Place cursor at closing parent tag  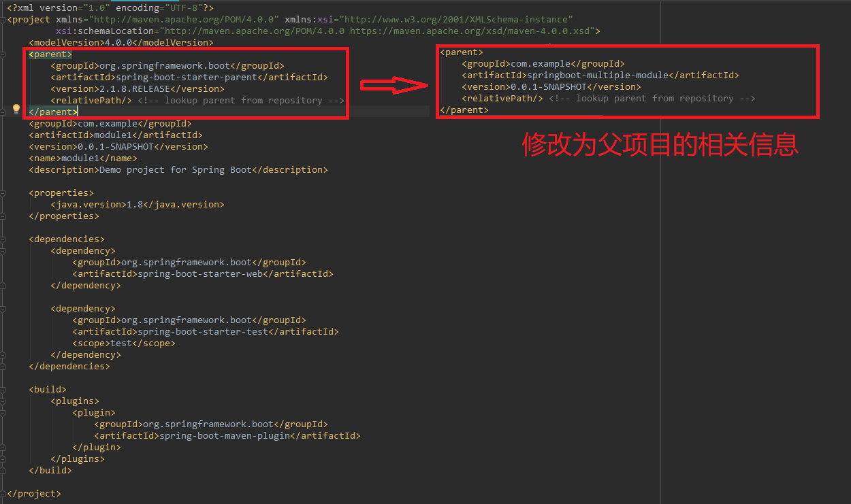pos(53,112)
